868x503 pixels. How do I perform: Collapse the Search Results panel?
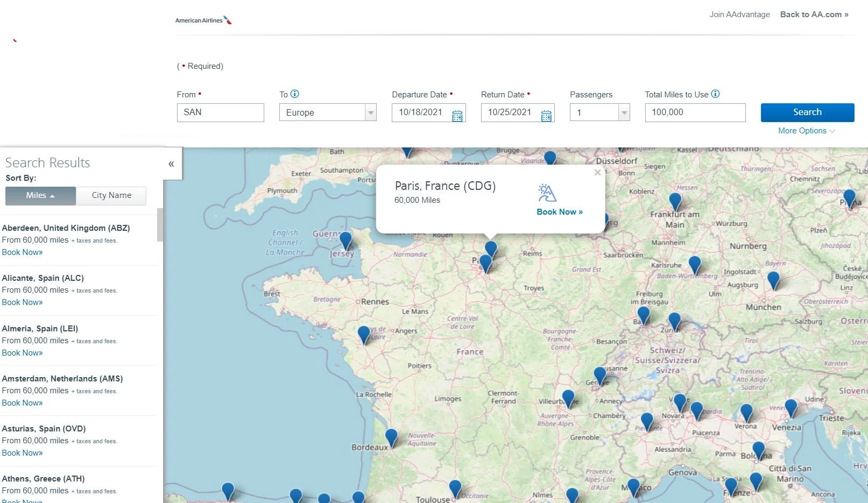171,164
